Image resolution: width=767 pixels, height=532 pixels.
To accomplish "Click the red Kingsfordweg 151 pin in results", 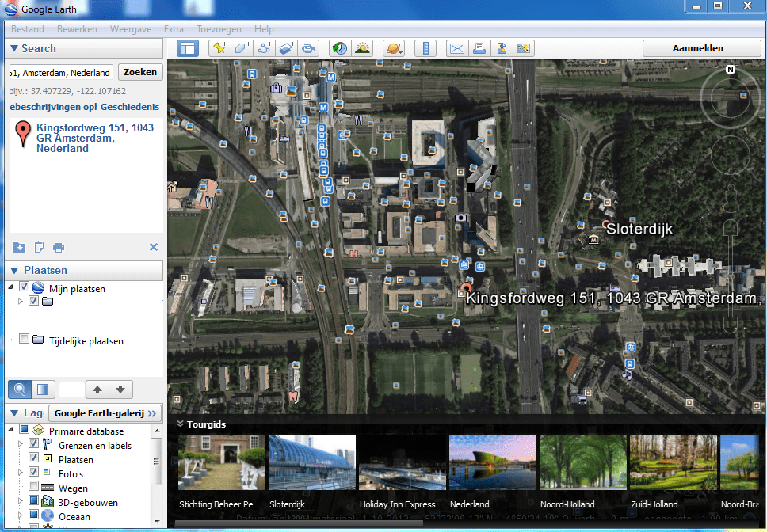I will point(22,134).
